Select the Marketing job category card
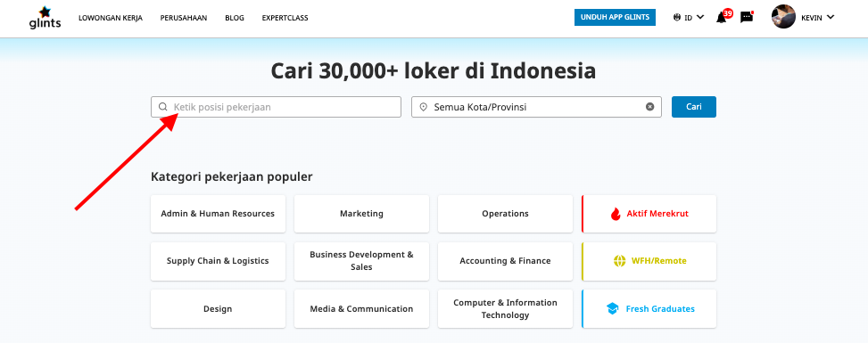Viewport: 868px width, 343px height. (x=361, y=214)
